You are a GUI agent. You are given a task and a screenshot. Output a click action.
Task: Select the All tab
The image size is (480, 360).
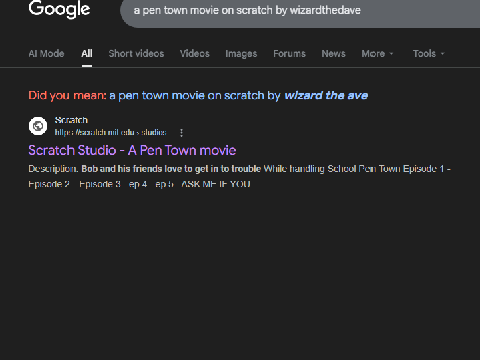[87, 54]
